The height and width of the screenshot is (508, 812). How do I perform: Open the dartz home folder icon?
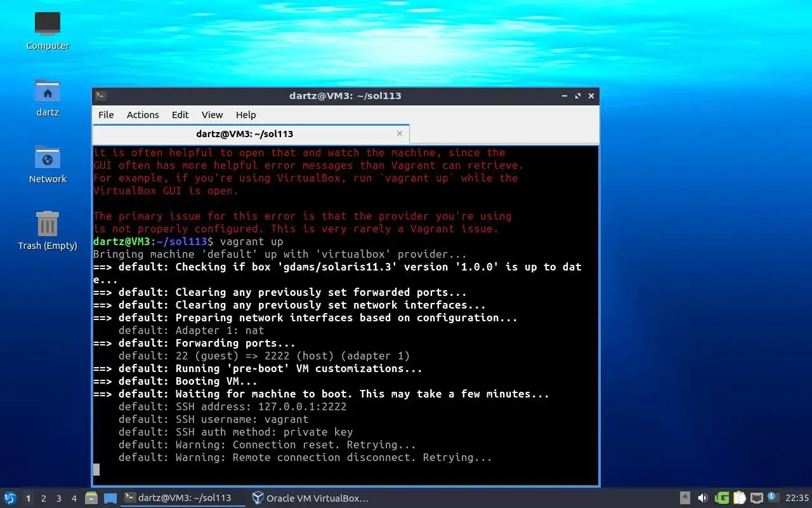coord(48,98)
